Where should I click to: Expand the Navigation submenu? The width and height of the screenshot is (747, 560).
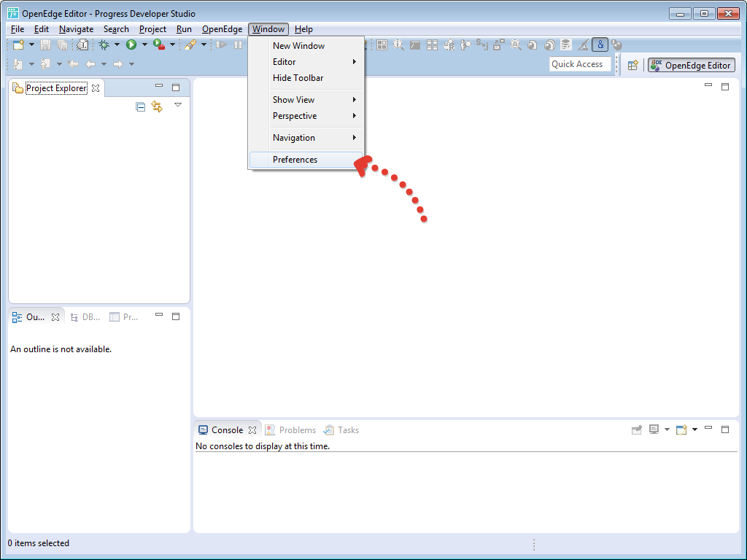306,138
